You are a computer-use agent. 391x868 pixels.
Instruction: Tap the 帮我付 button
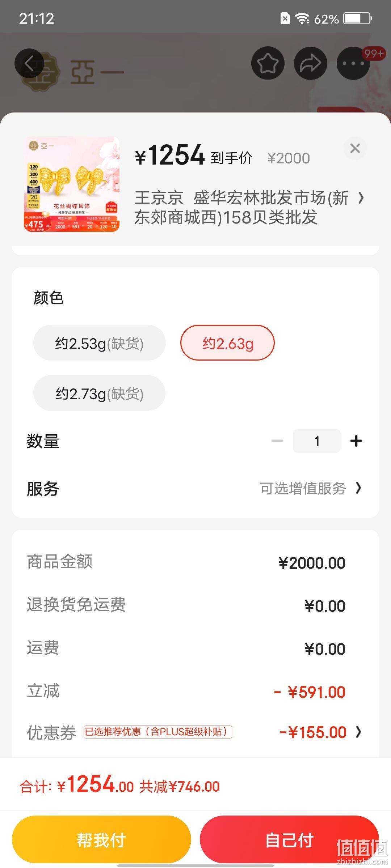(x=101, y=839)
